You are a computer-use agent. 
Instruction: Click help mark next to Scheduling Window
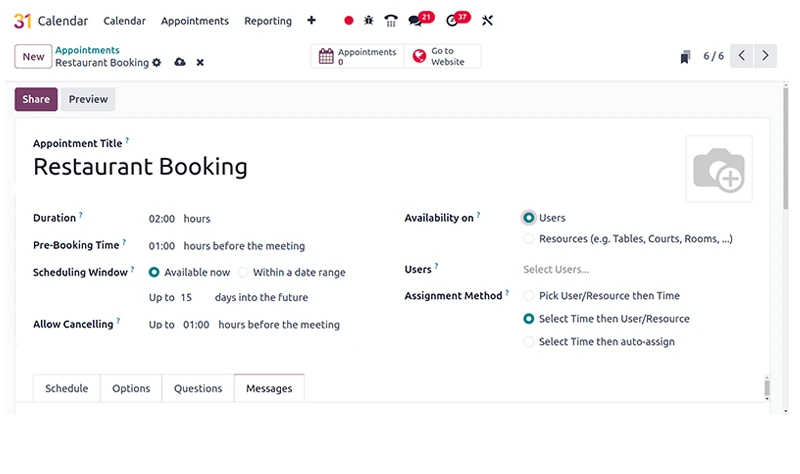coord(132,269)
